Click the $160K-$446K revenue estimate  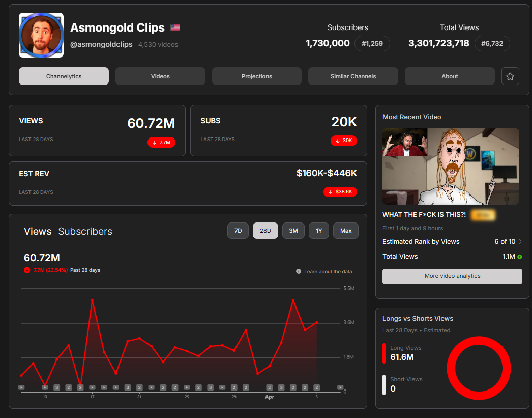327,173
